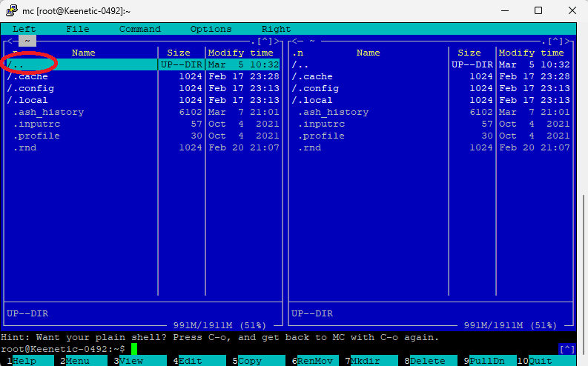Open the Options menu

[211, 29]
